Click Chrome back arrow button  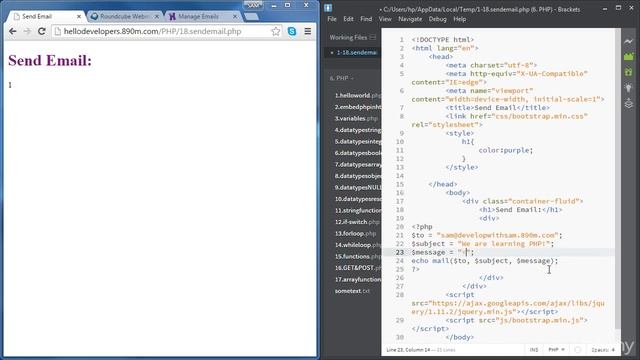[x=13, y=31]
